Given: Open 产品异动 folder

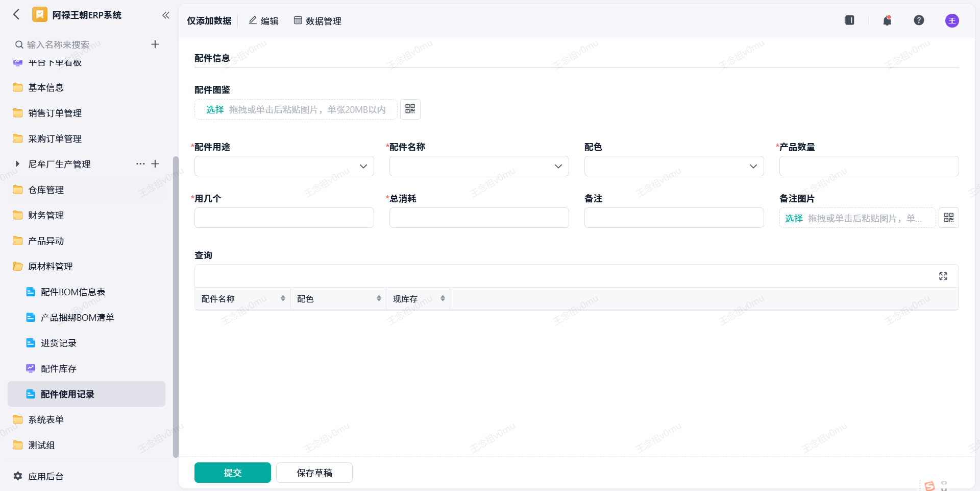Looking at the screenshot, I should coord(87,241).
